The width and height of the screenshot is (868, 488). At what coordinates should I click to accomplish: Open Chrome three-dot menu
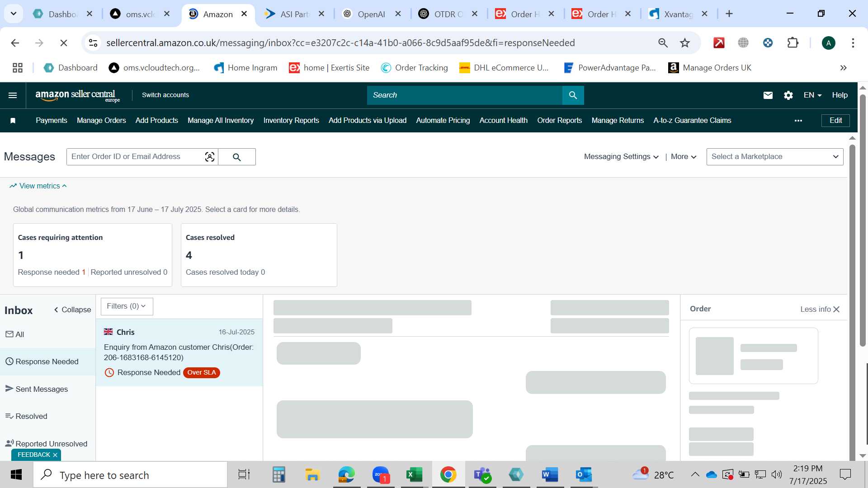(853, 43)
